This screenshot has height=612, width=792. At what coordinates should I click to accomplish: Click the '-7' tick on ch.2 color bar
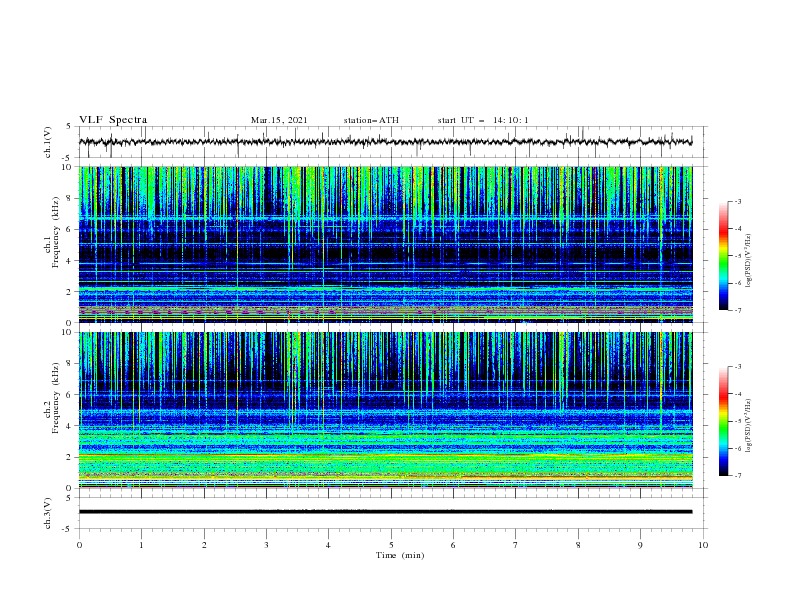(x=737, y=476)
